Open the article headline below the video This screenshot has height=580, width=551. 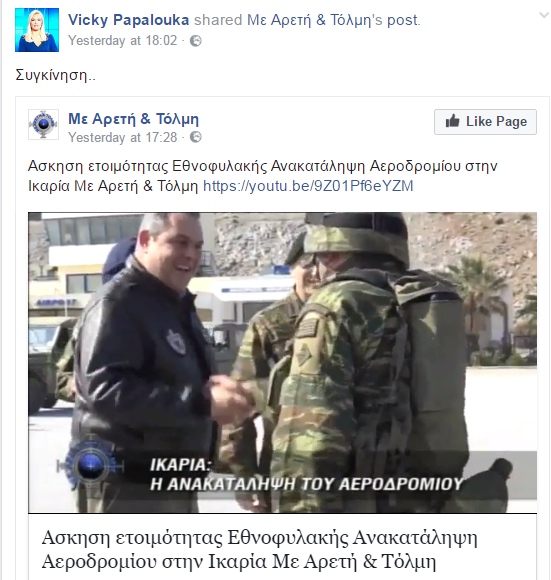pyautogui.click(x=259, y=550)
